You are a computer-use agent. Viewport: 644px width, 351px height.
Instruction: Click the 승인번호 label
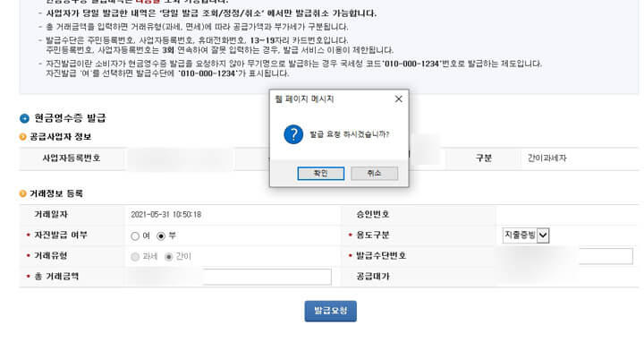[x=372, y=214]
